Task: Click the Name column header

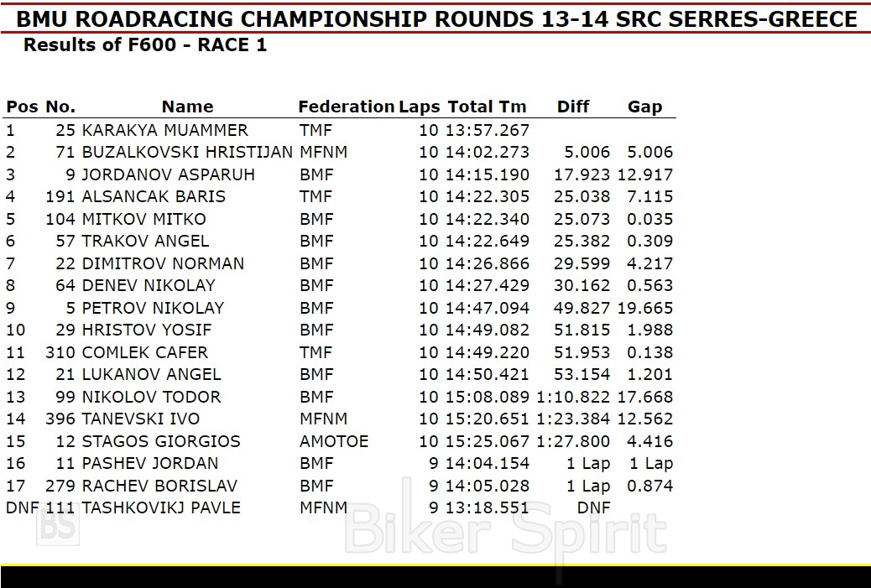Action: coord(187,107)
